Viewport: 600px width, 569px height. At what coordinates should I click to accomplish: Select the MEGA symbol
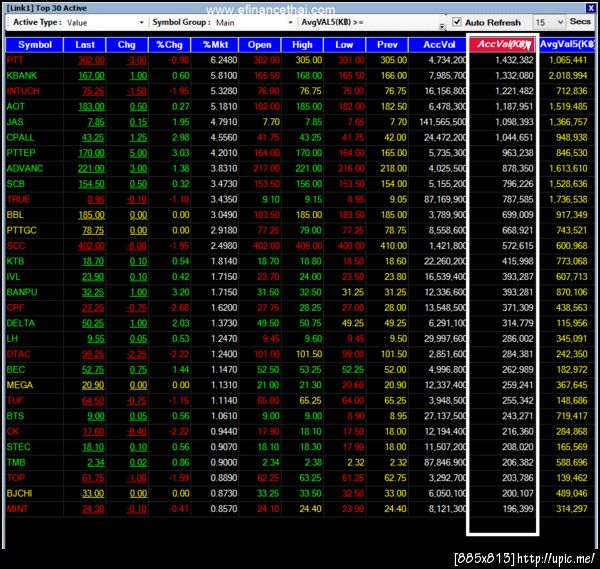(x=20, y=385)
